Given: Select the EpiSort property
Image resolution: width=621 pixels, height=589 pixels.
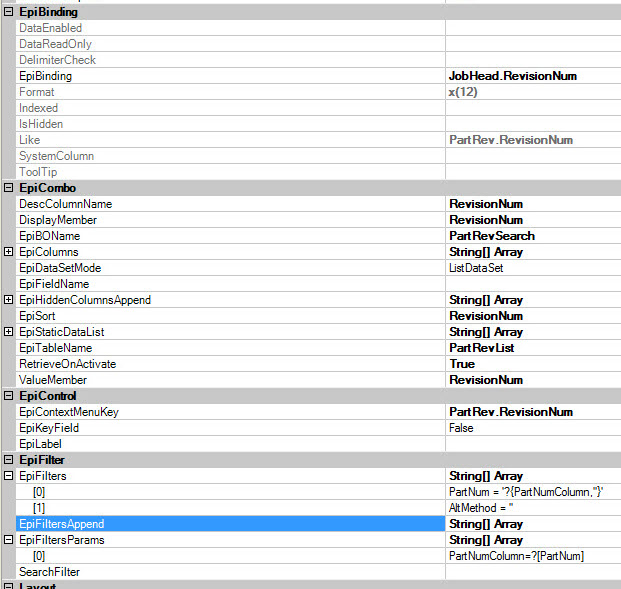Looking at the screenshot, I should coord(230,316).
